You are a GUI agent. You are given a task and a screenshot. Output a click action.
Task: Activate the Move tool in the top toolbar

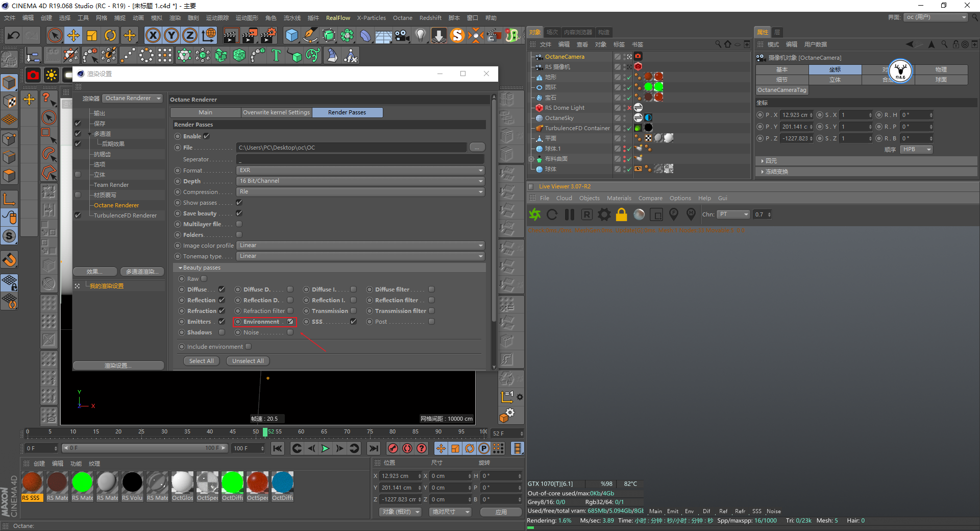73,35
